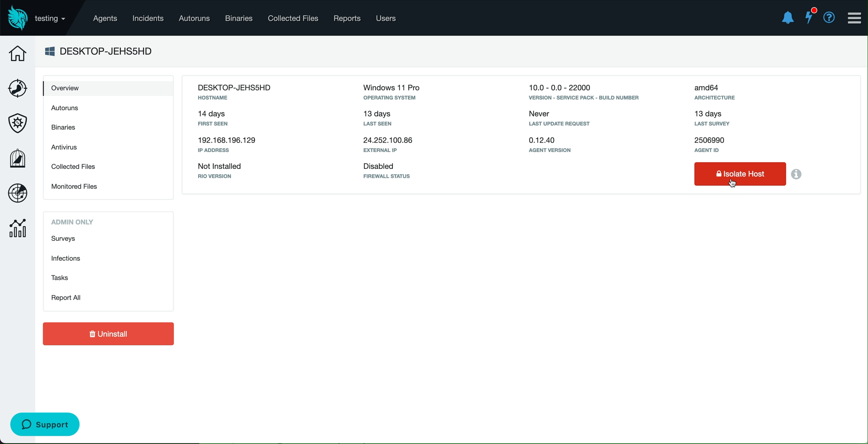Click the Uninstall button

pyautogui.click(x=108, y=334)
